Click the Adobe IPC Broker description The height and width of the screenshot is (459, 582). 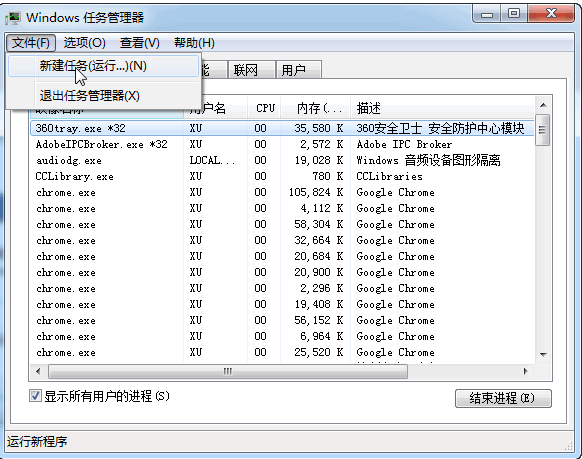404,144
